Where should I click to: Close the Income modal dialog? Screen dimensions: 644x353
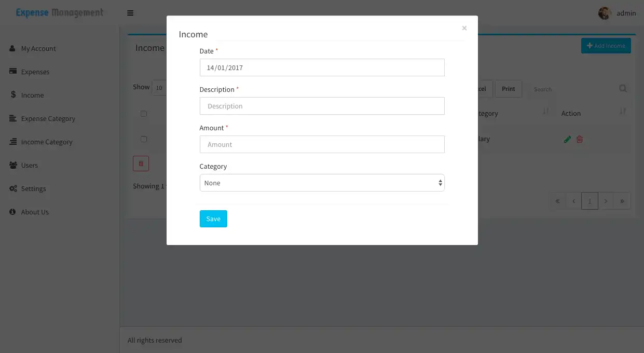464,28
